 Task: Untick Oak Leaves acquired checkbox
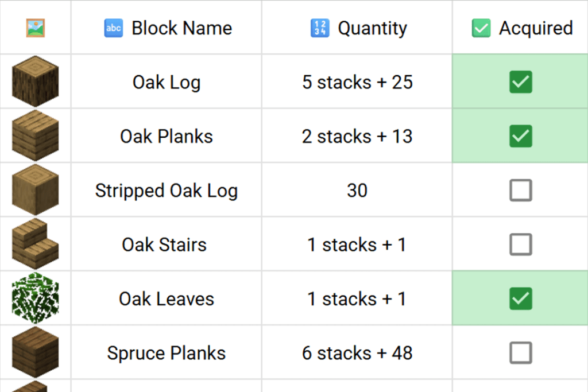tap(520, 298)
